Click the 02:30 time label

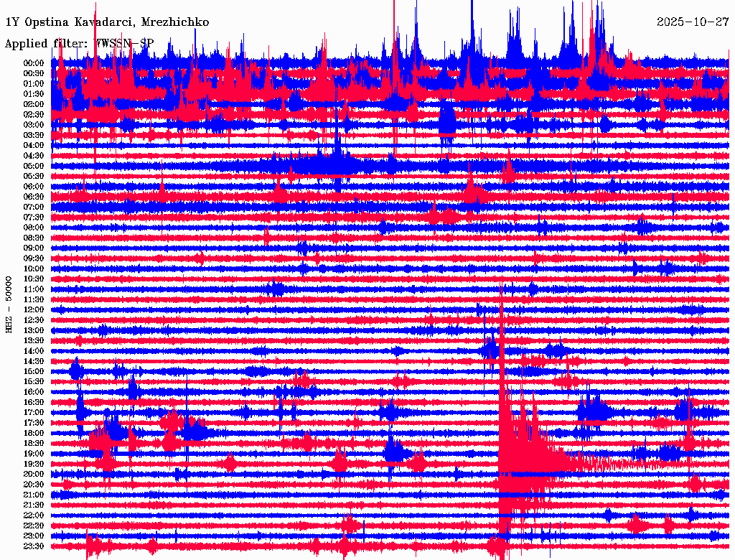[34, 115]
